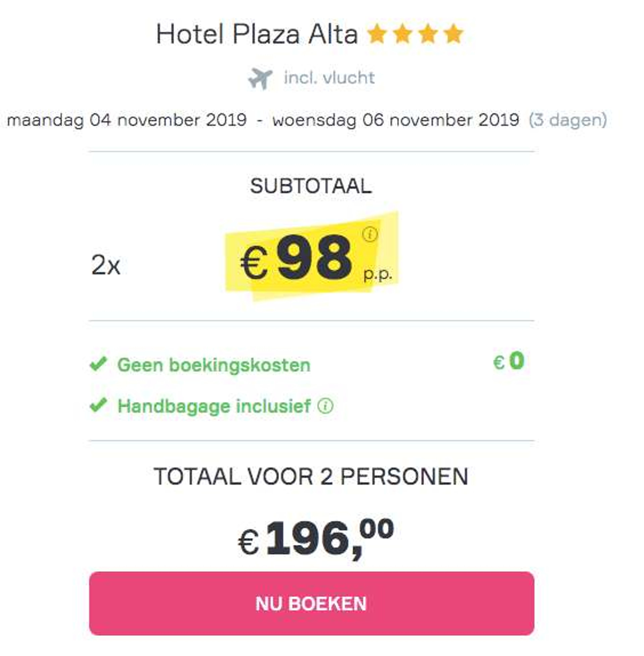Click green checkmark beside Geen boekingskosten
This screenshot has height=656, width=644.
[98, 364]
